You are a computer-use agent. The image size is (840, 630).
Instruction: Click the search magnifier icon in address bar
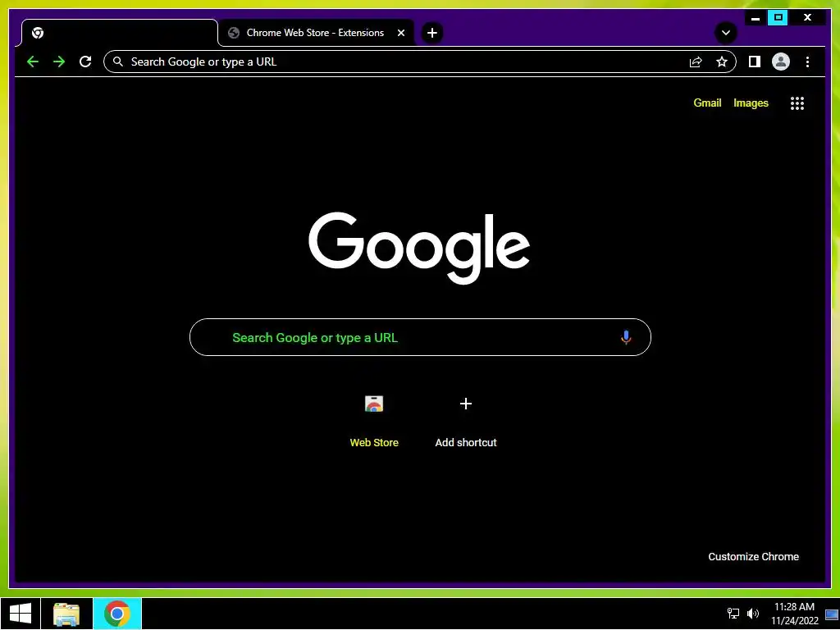click(x=118, y=62)
